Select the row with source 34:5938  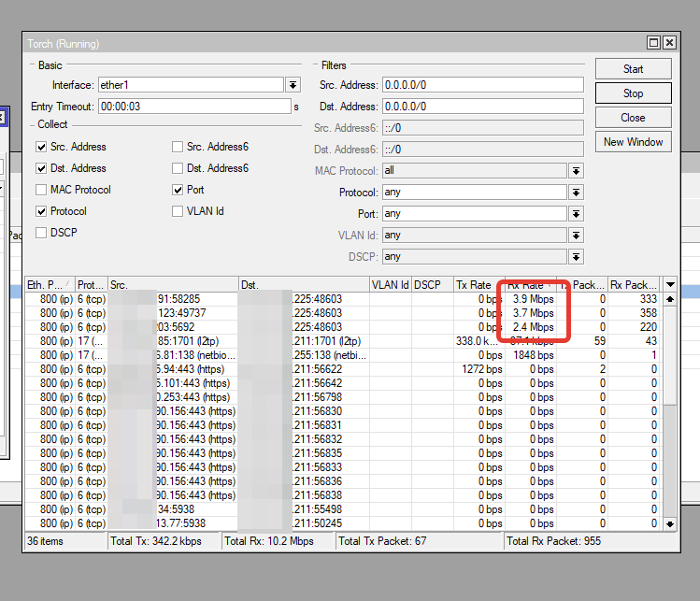tap(344, 509)
